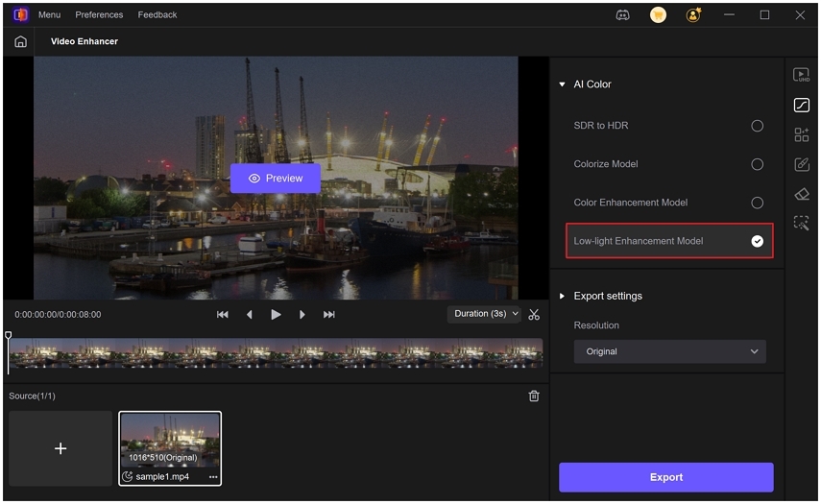The image size is (821, 504).
Task: Click the Home icon
Action: pos(20,41)
